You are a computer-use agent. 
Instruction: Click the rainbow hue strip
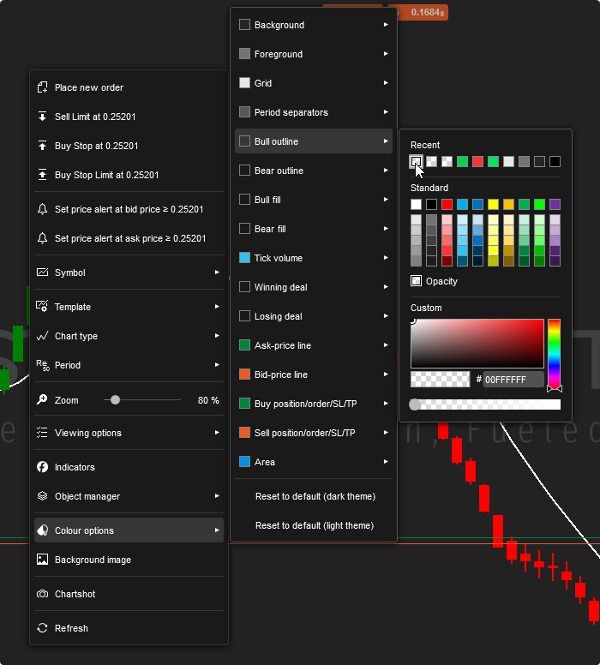click(554, 353)
